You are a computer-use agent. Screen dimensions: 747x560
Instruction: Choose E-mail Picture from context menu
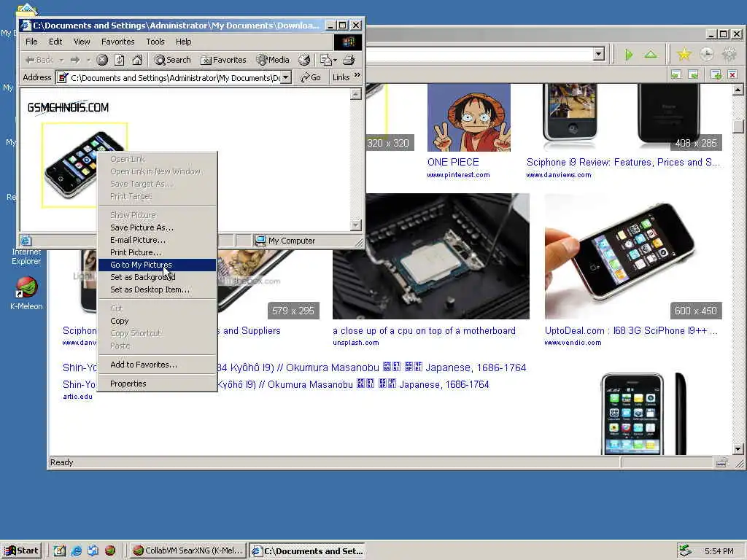point(158,240)
